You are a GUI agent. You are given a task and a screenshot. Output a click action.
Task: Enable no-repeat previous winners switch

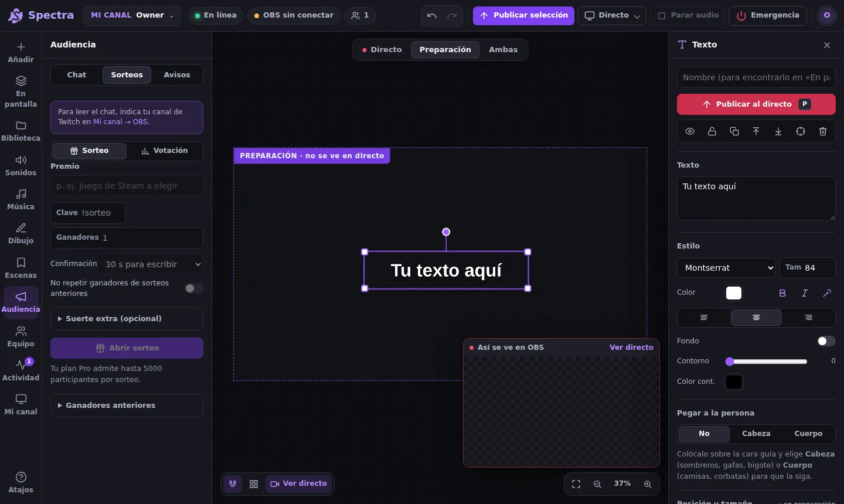click(194, 288)
